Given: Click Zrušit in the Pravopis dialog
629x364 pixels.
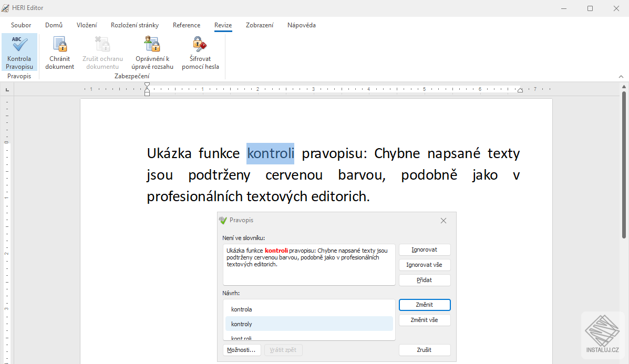Looking at the screenshot, I should (425, 350).
